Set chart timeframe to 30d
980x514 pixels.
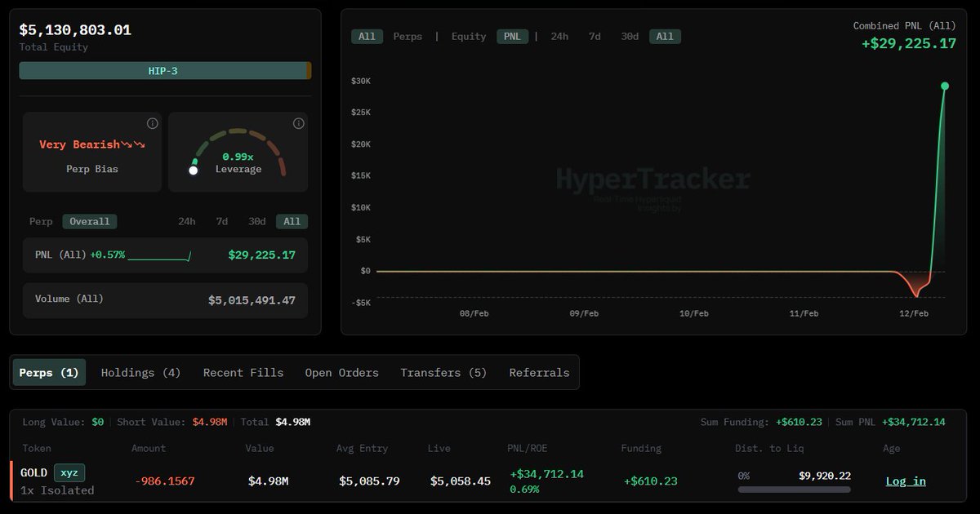coord(630,36)
